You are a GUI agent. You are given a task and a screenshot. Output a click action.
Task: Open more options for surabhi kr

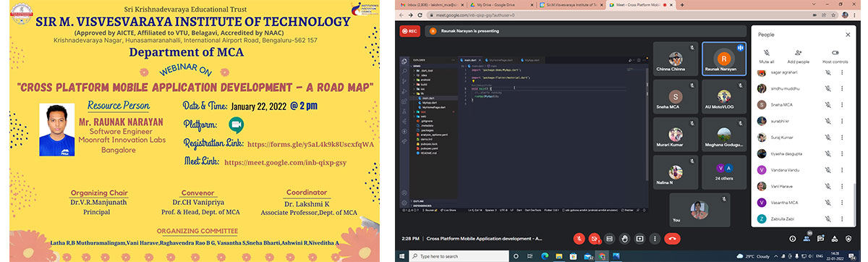tap(842, 120)
